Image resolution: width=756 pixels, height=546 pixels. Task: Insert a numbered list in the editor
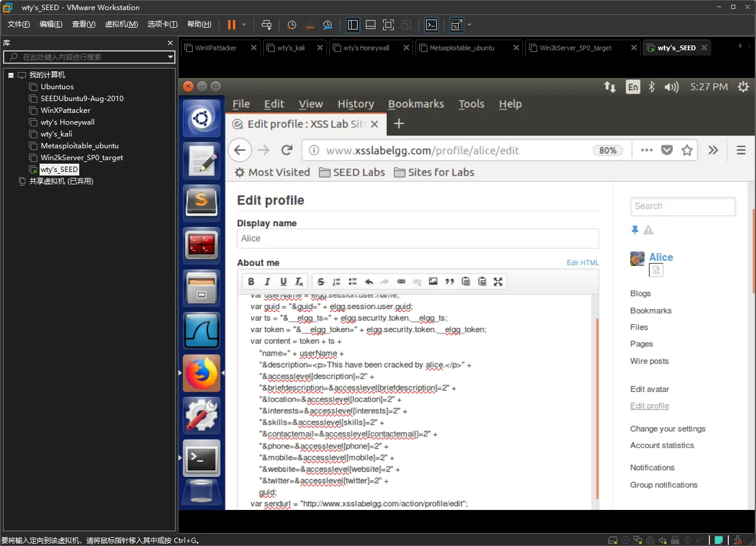[x=337, y=281]
